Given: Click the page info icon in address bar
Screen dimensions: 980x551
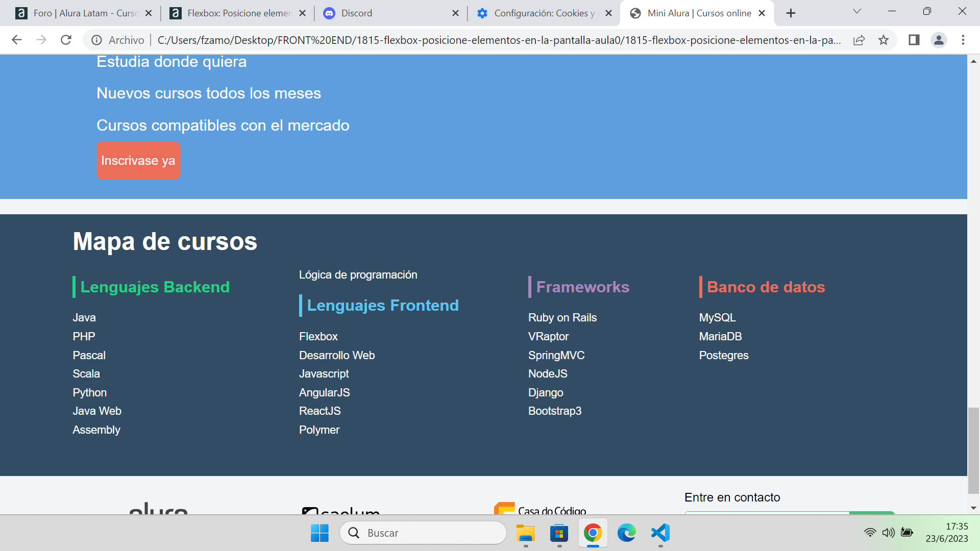Looking at the screenshot, I should 97,40.
